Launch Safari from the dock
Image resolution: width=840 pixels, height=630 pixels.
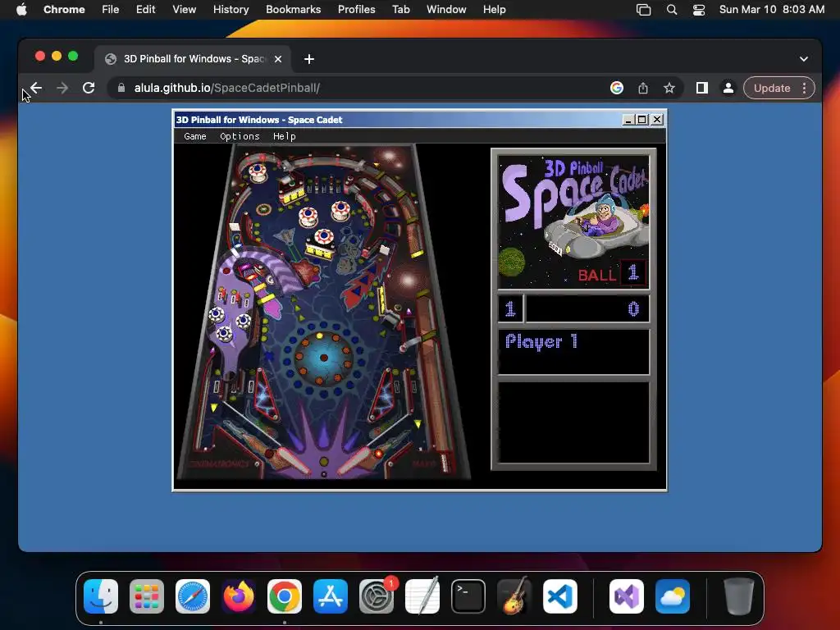[193, 596]
